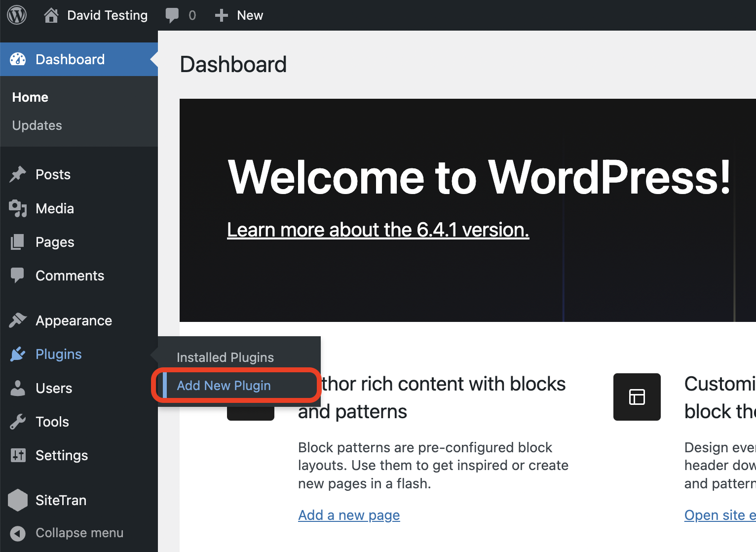Click the Pages icon in sidebar
The height and width of the screenshot is (552, 756).
coord(18,242)
